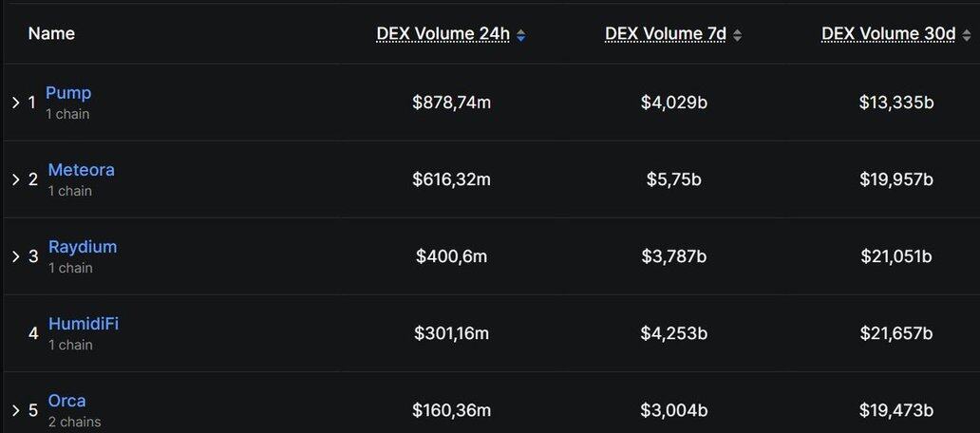Open the Raydium protocol link

[83, 247]
